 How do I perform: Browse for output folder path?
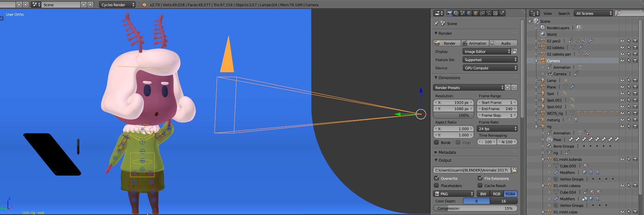[x=514, y=170]
